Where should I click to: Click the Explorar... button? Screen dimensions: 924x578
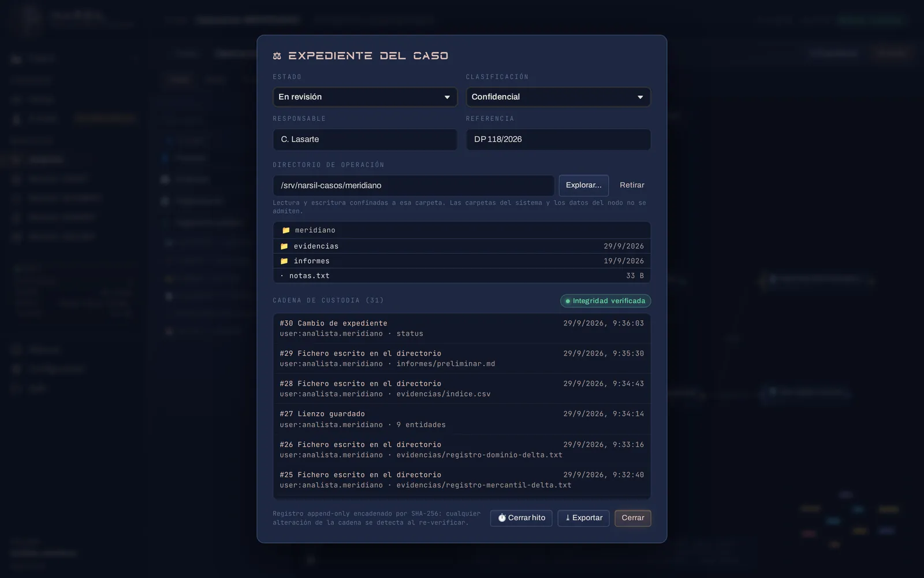pyautogui.click(x=583, y=186)
